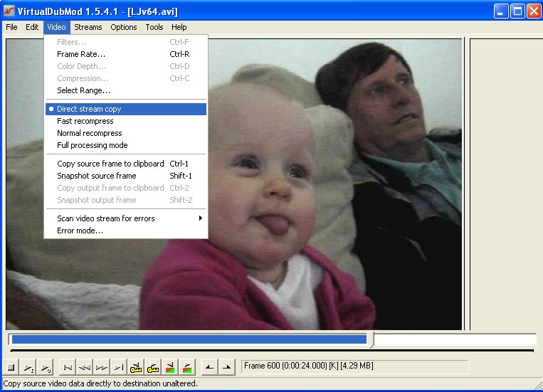Set selection start mark-in
Image resolution: width=543 pixels, height=392 pixels.
[209, 367]
